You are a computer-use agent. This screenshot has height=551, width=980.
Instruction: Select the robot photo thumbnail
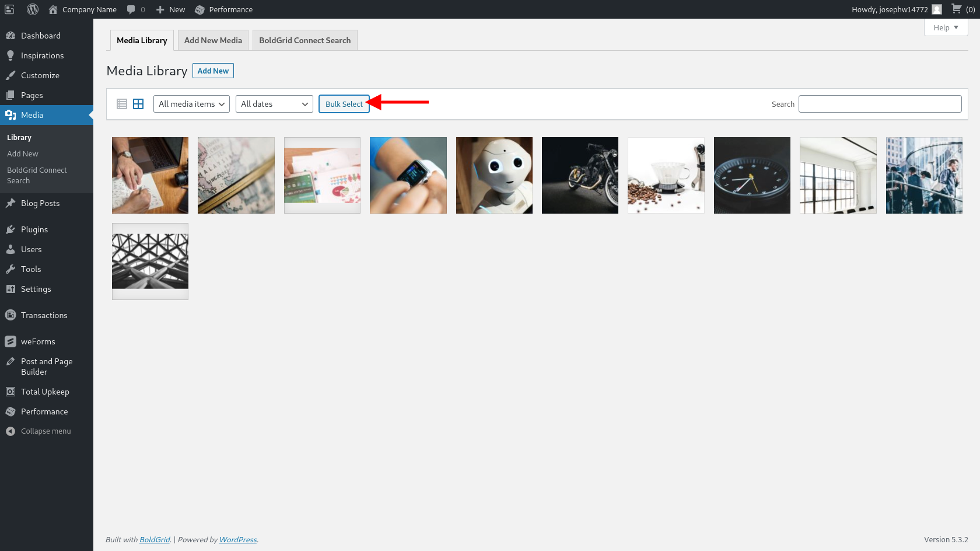pos(494,175)
